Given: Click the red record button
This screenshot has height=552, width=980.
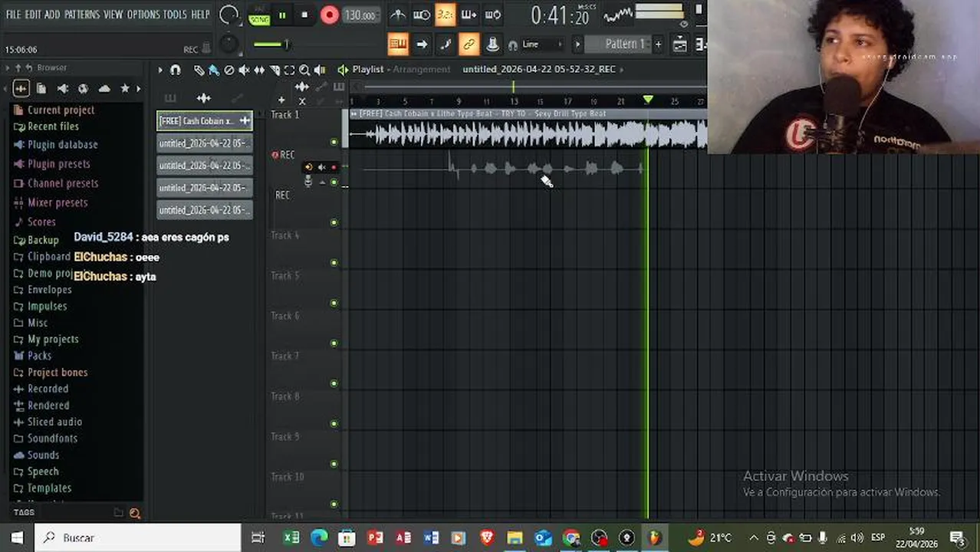Looking at the screenshot, I should pos(330,15).
